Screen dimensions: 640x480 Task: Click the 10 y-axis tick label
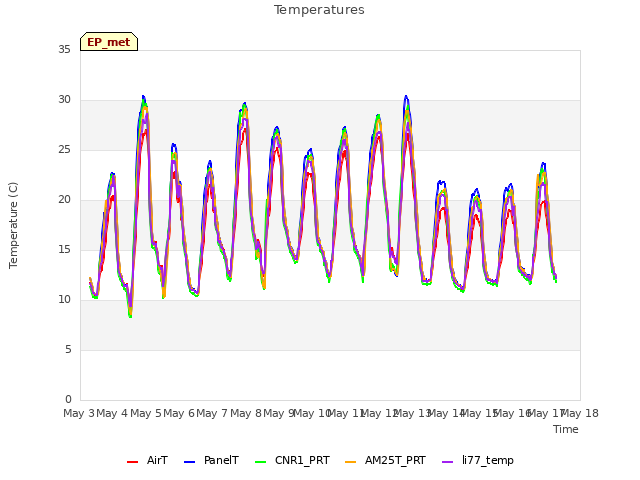(64, 300)
